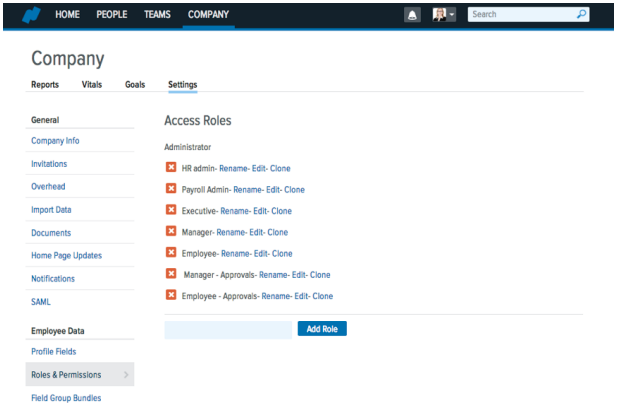Screen dimensions: 618x415
Task: Edit the Manager - Approvals role
Action: click(299, 275)
